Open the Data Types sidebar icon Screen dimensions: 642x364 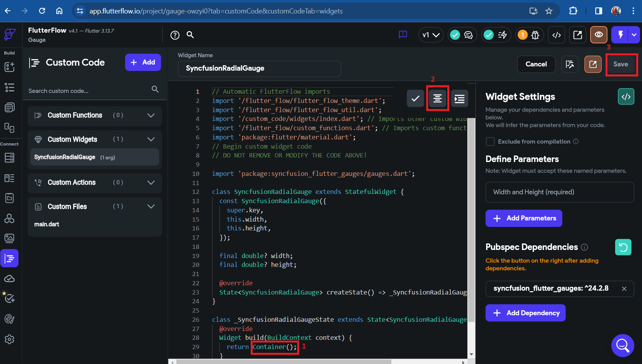(x=9, y=178)
